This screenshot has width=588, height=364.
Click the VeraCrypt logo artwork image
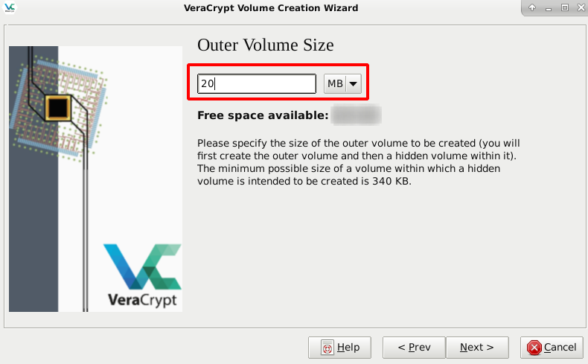(95, 179)
